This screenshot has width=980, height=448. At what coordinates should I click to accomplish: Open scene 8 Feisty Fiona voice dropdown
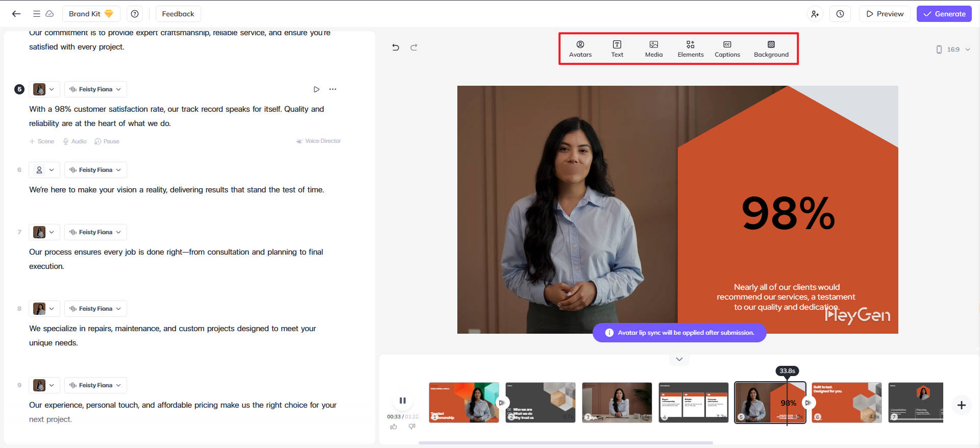click(x=95, y=309)
